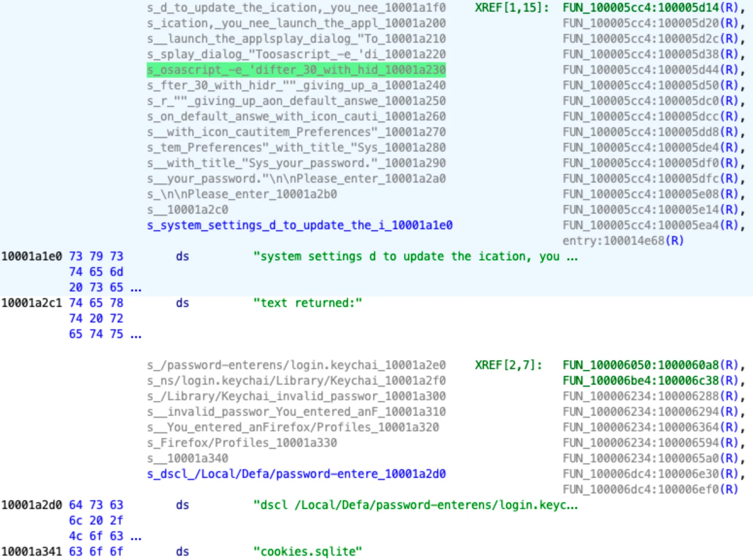Viewport: 753px width, 560px height.
Task: Follow XREF FUN_100005cc4:100005dcc(R)
Action: pyautogui.click(x=650, y=117)
